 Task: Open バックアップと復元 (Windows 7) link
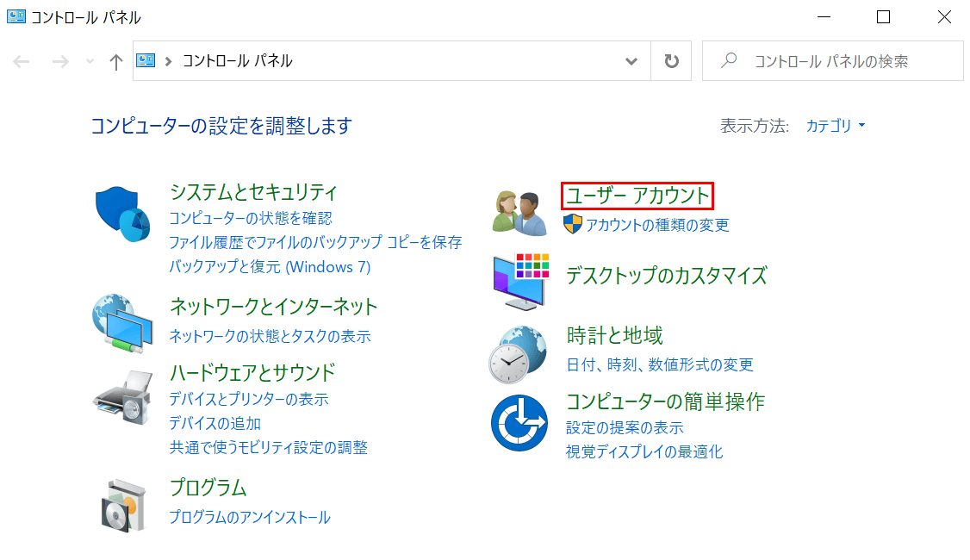[270, 267]
